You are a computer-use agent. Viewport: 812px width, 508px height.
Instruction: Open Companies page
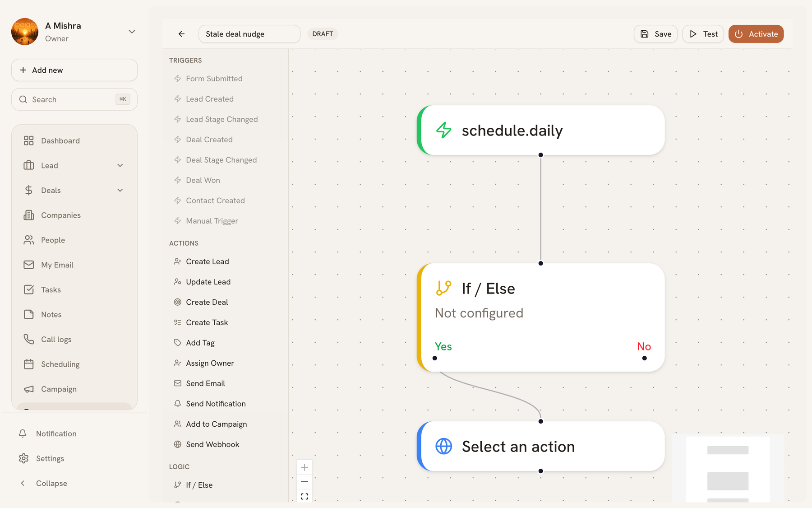coord(74,215)
